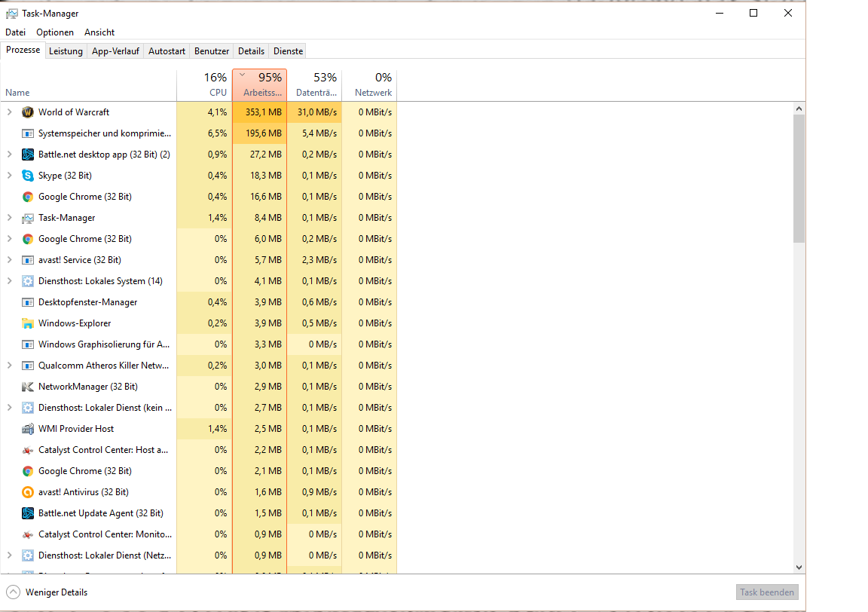
Task: Select the 2,3 MB/s disk value
Action: (314, 260)
